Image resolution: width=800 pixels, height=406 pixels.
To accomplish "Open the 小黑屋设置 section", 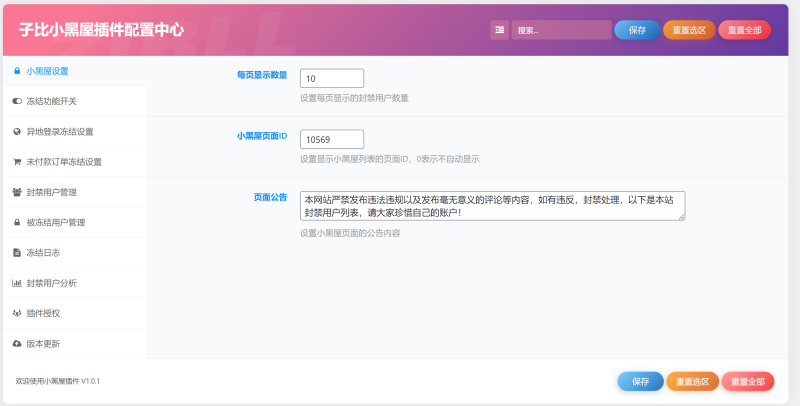I will tap(75, 71).
